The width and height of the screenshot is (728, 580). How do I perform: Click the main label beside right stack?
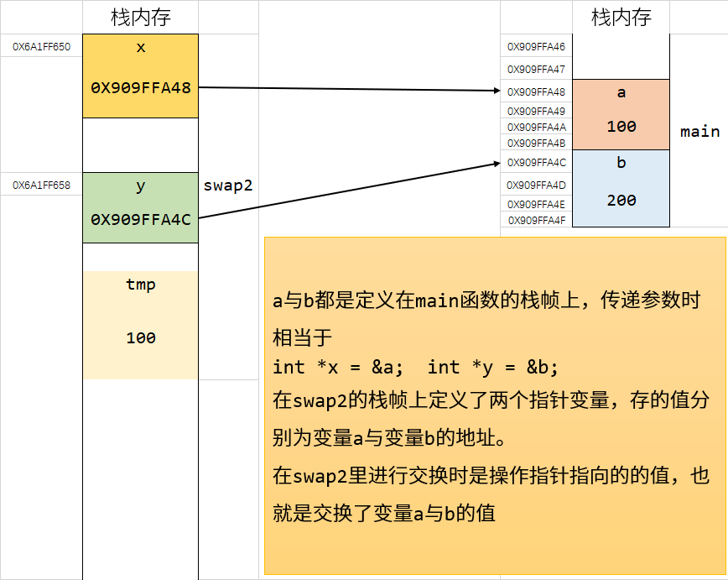click(x=699, y=132)
